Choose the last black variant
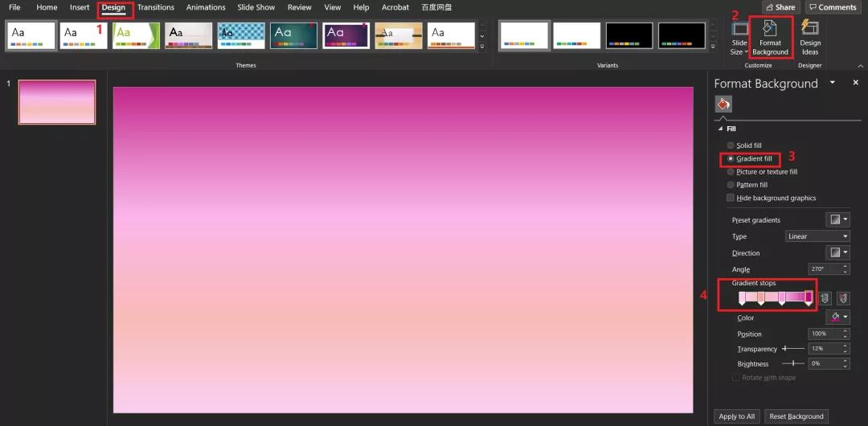This screenshot has height=426, width=868. (x=682, y=36)
